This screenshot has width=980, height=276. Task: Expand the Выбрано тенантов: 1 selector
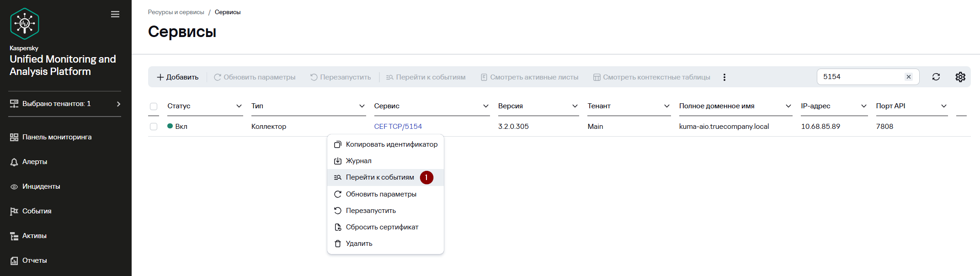pos(65,104)
